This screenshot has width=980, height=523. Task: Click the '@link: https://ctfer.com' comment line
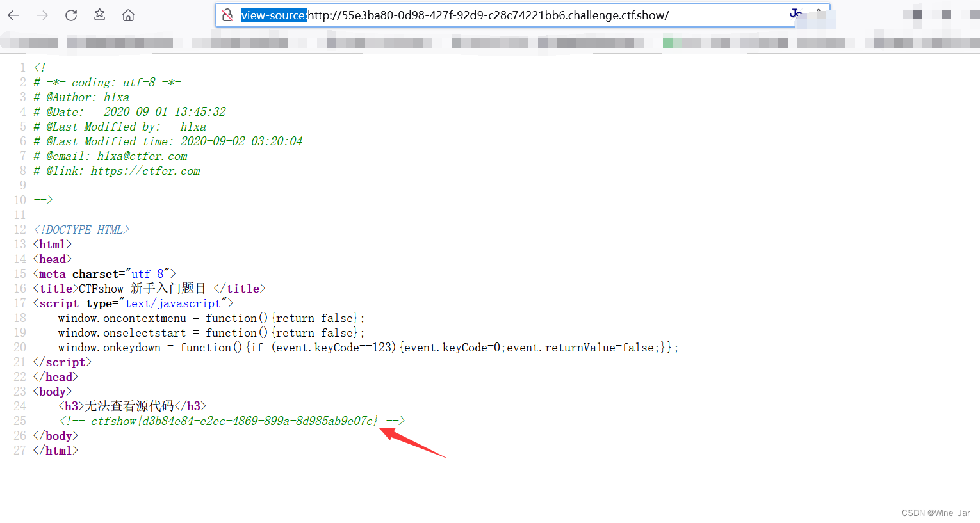[x=117, y=171]
